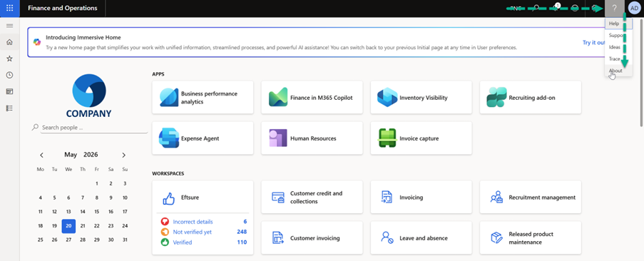Viewport: 644px width, 261px height.
Task: Open the Inventory Visibility tile
Action: pos(421,97)
